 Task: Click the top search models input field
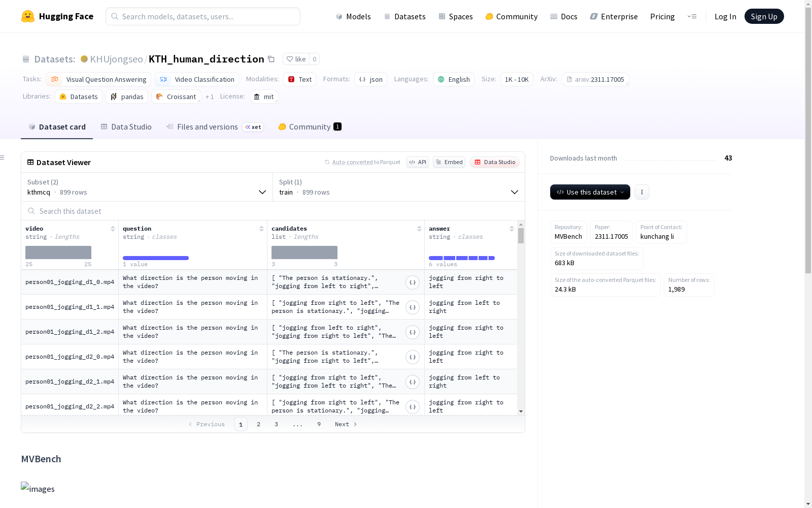click(203, 16)
